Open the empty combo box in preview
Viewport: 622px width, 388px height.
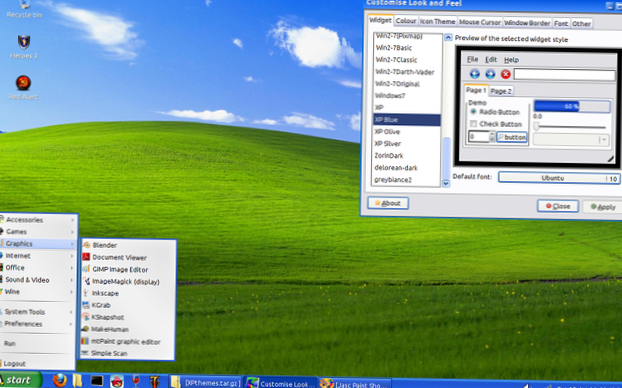pyautogui.click(x=571, y=140)
